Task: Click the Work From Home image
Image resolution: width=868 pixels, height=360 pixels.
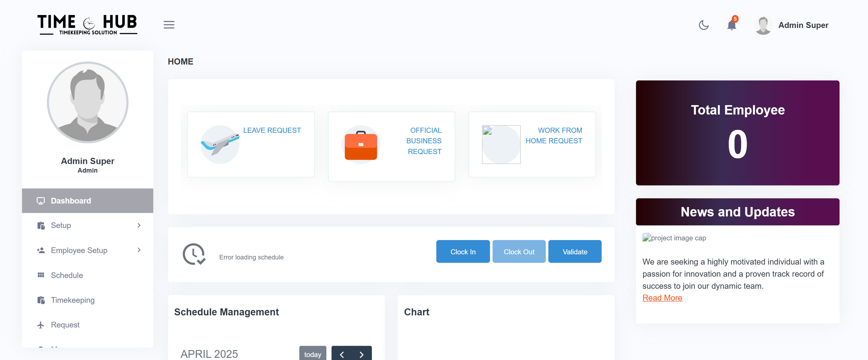Action: click(x=501, y=144)
